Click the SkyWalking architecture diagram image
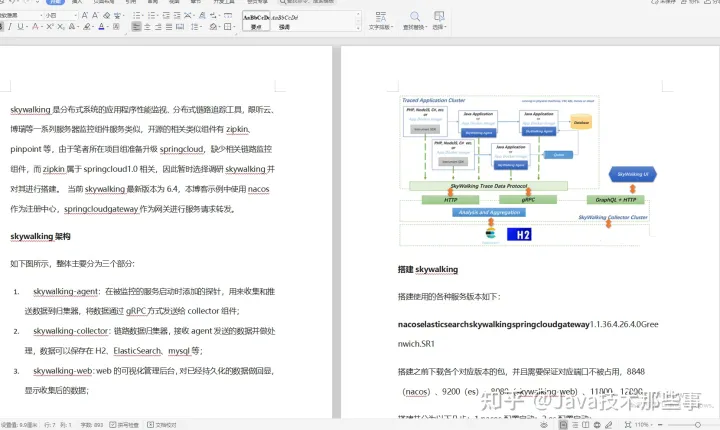The height and width of the screenshot is (430, 720). pyautogui.click(x=526, y=171)
